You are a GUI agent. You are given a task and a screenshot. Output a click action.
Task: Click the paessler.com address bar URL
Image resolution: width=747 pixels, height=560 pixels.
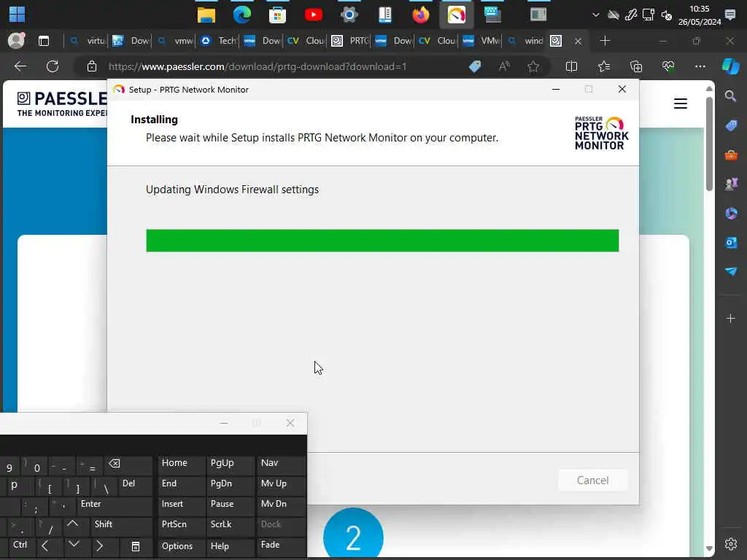point(258,66)
